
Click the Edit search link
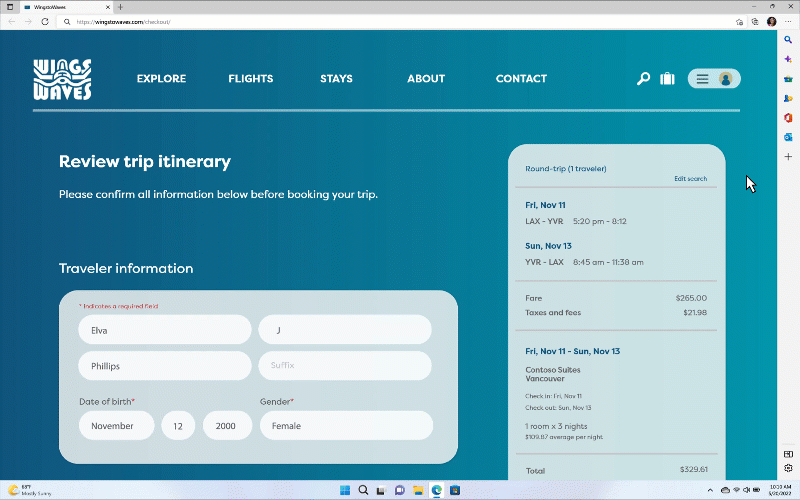690,179
